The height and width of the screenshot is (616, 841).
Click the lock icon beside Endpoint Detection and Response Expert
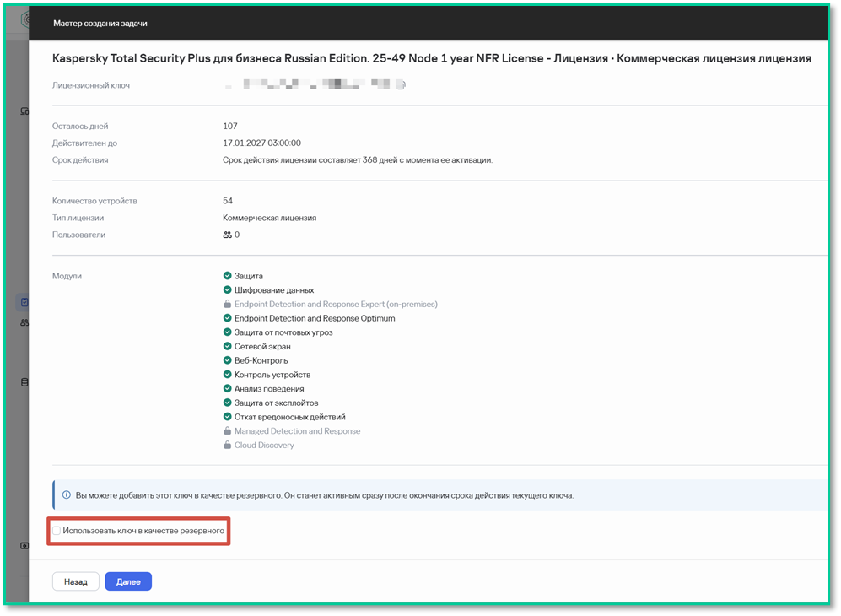[x=228, y=305]
